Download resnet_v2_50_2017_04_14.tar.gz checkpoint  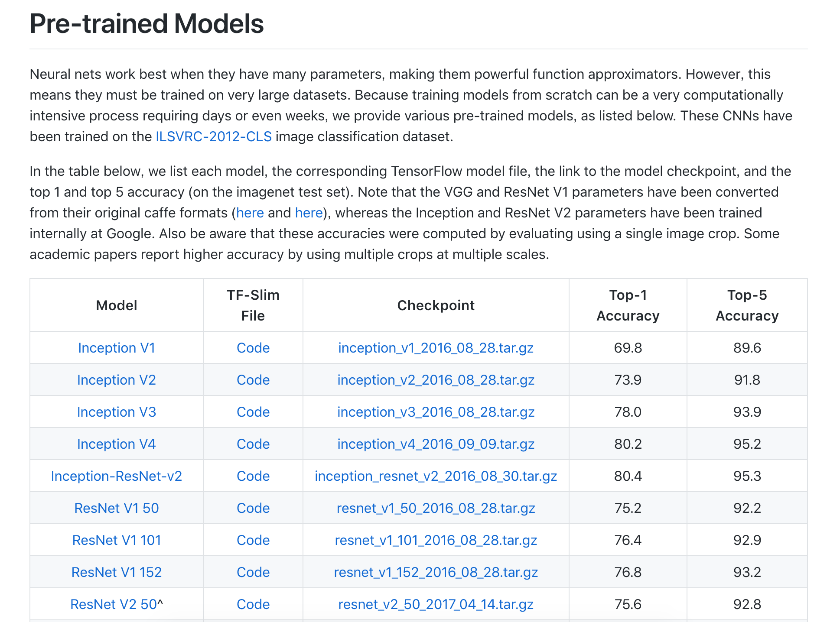tap(436, 604)
